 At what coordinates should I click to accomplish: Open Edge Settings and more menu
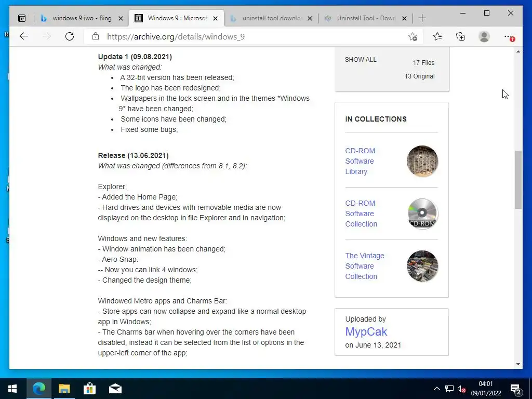pyautogui.click(x=509, y=37)
